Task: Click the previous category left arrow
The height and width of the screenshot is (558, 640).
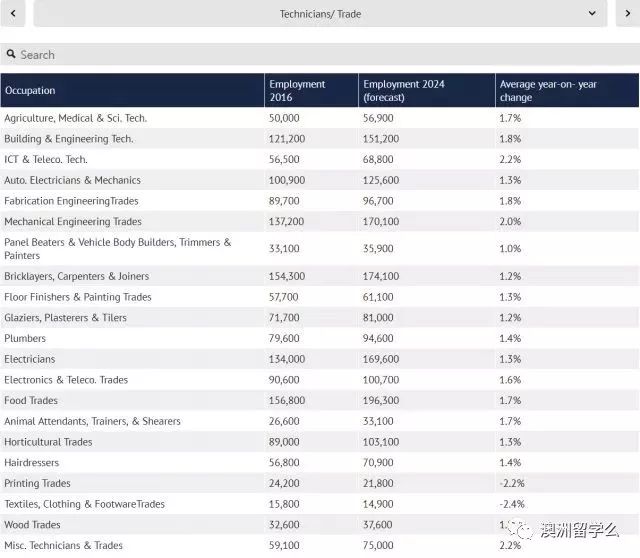Action: click(x=11, y=13)
